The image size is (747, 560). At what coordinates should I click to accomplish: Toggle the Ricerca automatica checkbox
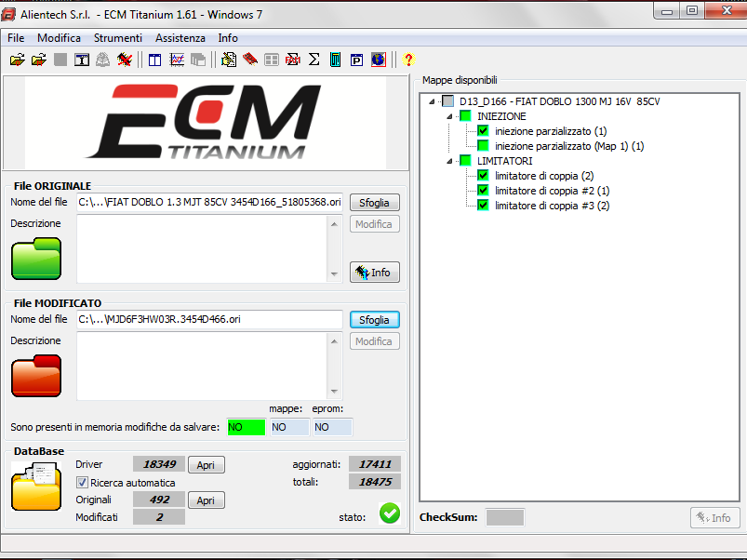point(82,483)
